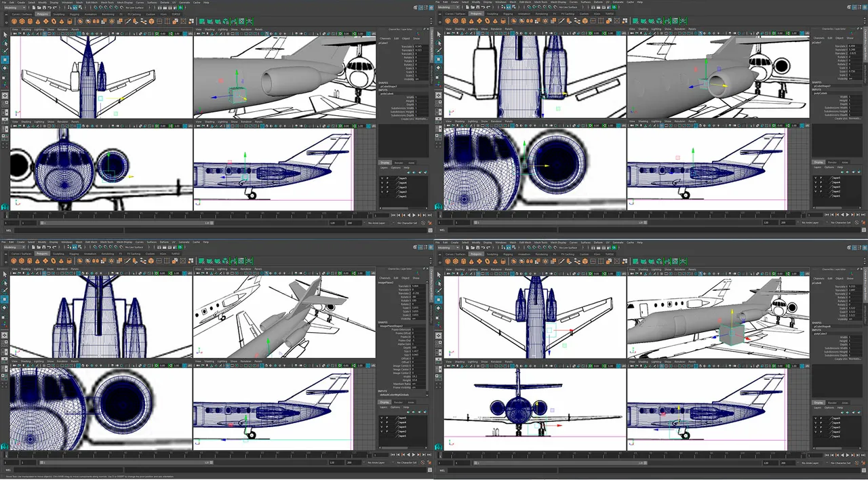Toggle layer5 V visibility in top-right layer editor
Screen dimensions: 868x480
816,178
